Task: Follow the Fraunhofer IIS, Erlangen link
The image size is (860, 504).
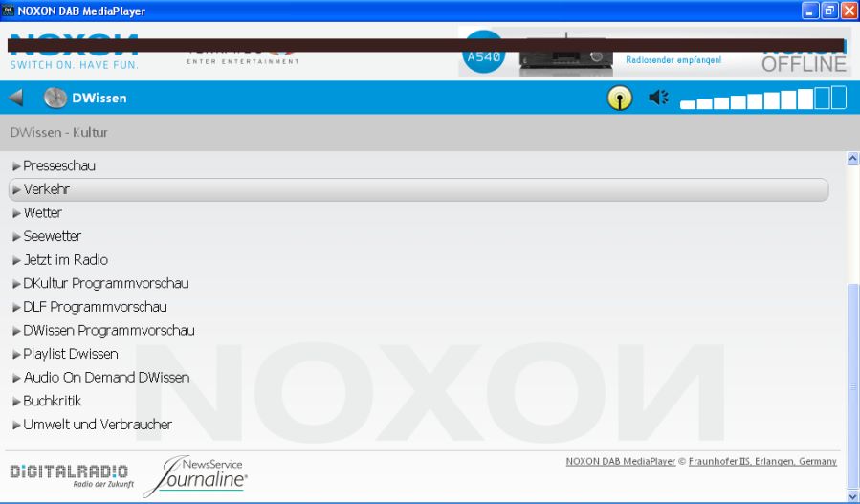Action: (762, 461)
